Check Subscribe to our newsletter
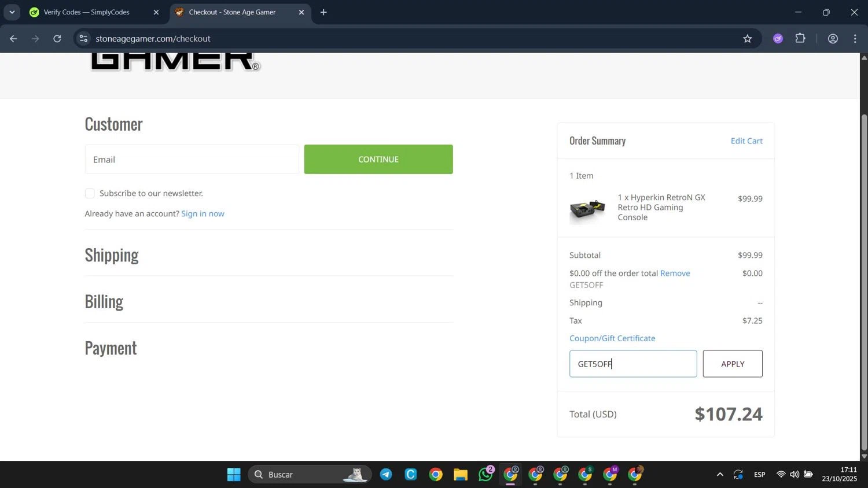The height and width of the screenshot is (488, 868). click(x=90, y=193)
